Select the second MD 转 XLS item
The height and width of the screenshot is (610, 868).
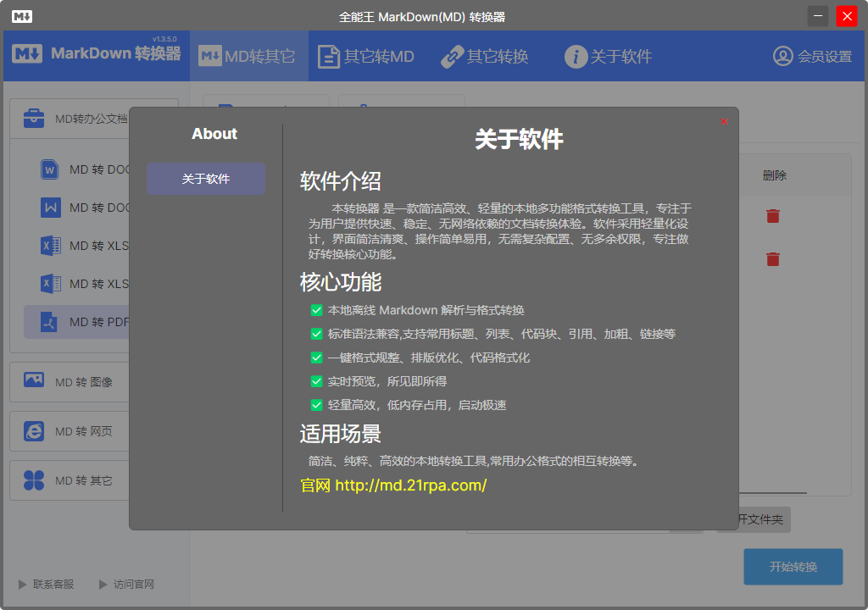(77, 284)
